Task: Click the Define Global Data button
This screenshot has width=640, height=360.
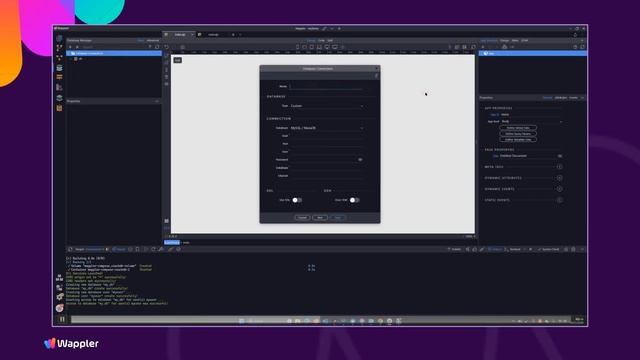Action: click(x=518, y=128)
